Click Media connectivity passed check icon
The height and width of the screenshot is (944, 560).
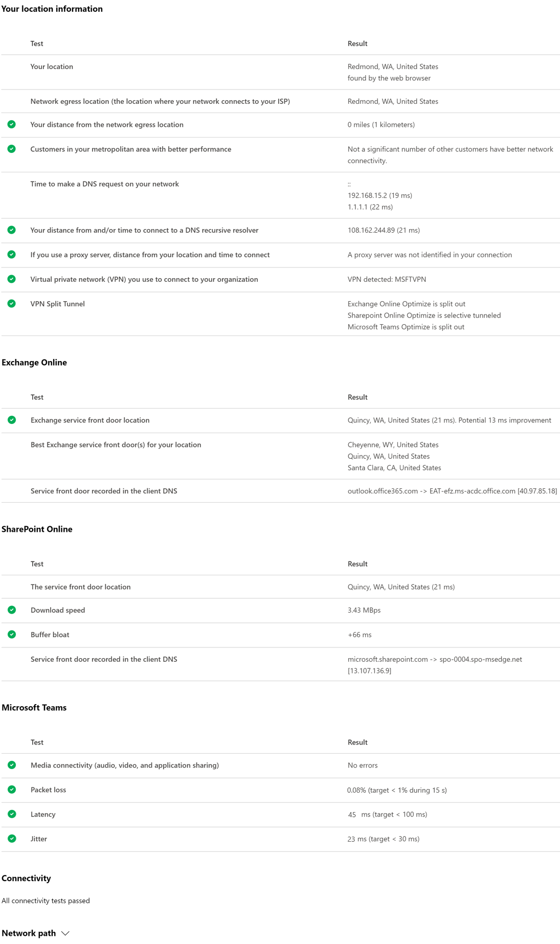click(12, 765)
